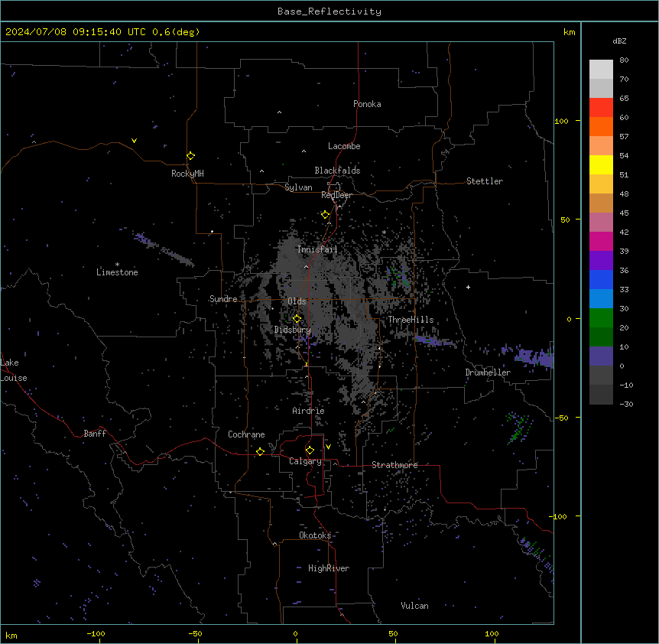Click the white asterisk above Limestone
659x644 pixels.
point(117,265)
